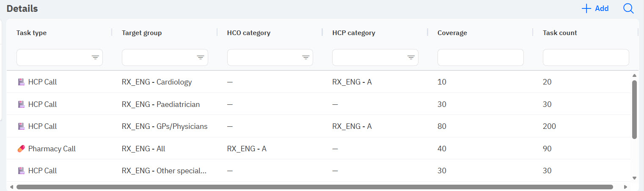Click the Coverage filter input field

click(x=480, y=57)
